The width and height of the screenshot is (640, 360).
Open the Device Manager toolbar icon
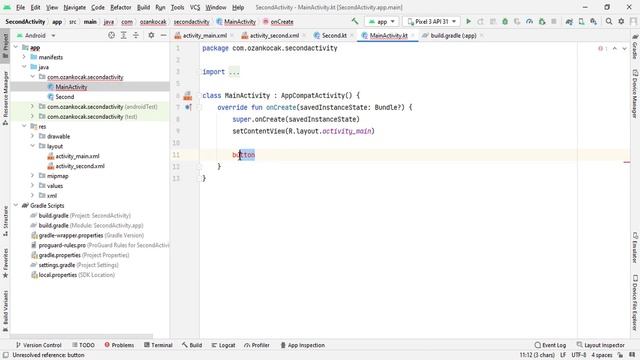point(581,21)
